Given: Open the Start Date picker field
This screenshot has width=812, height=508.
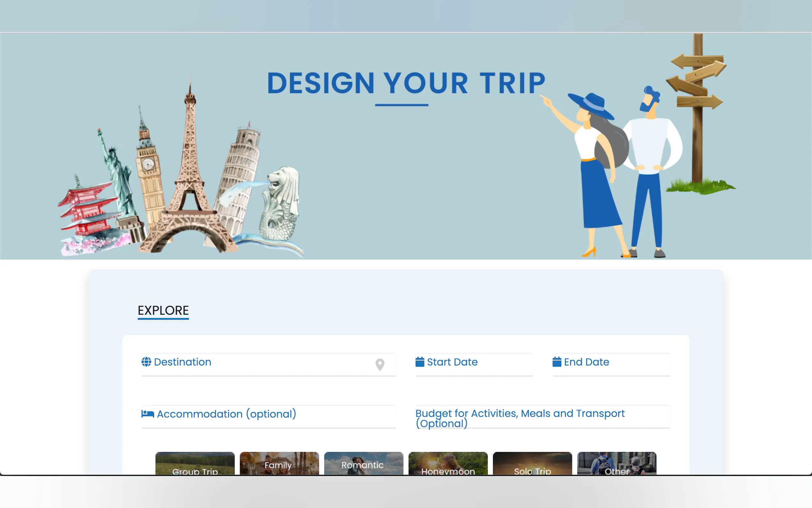Looking at the screenshot, I should pos(474,365).
